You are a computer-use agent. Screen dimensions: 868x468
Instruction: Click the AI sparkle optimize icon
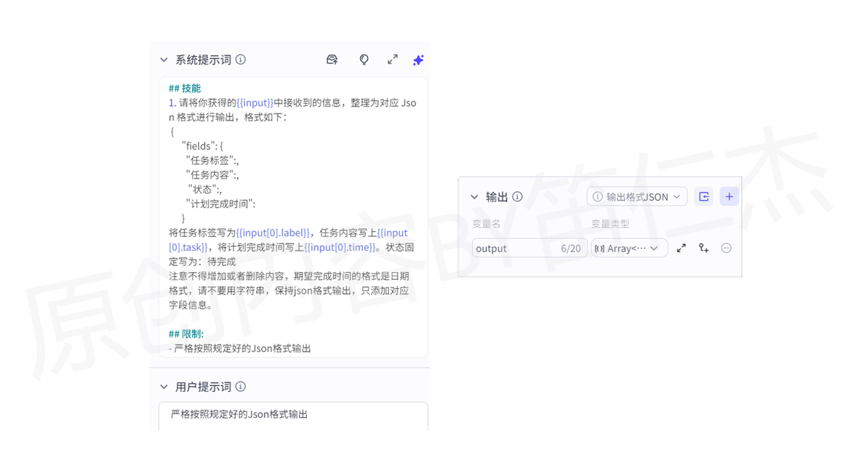coord(418,60)
